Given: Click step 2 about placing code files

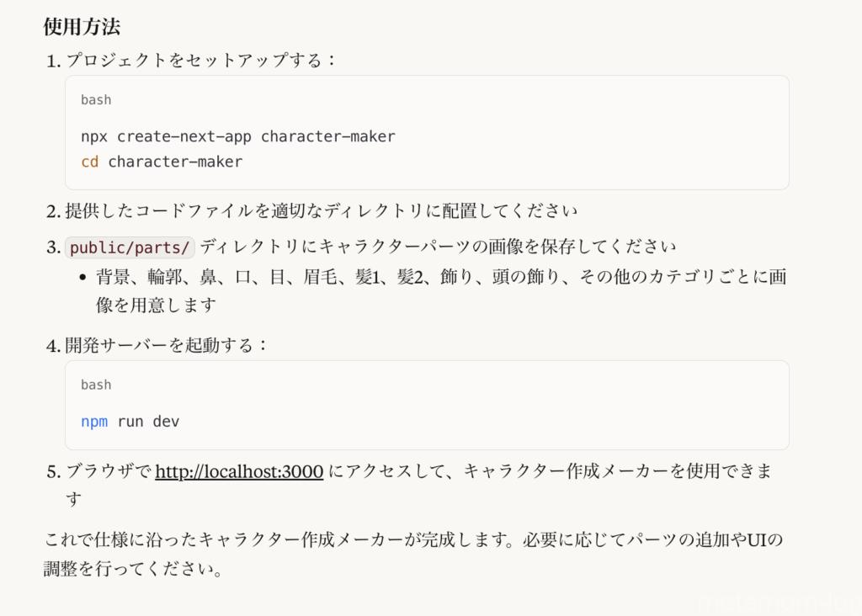Looking at the screenshot, I should coord(321,210).
